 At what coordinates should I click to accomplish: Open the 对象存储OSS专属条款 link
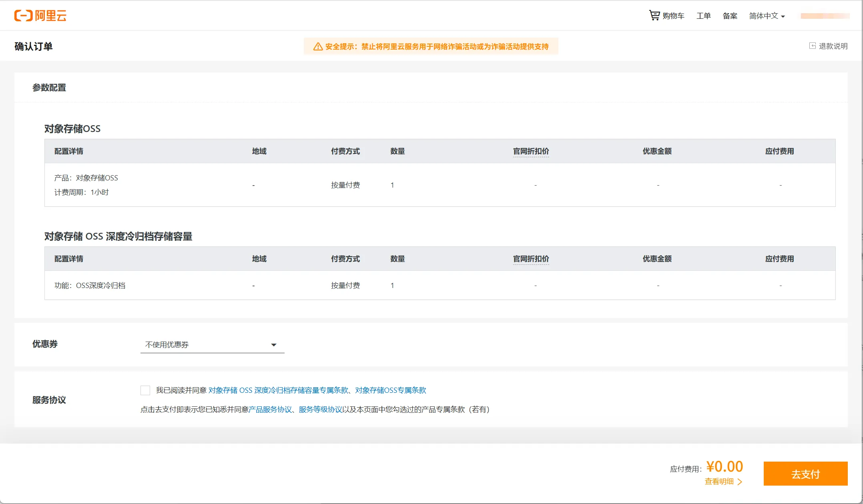pyautogui.click(x=390, y=390)
